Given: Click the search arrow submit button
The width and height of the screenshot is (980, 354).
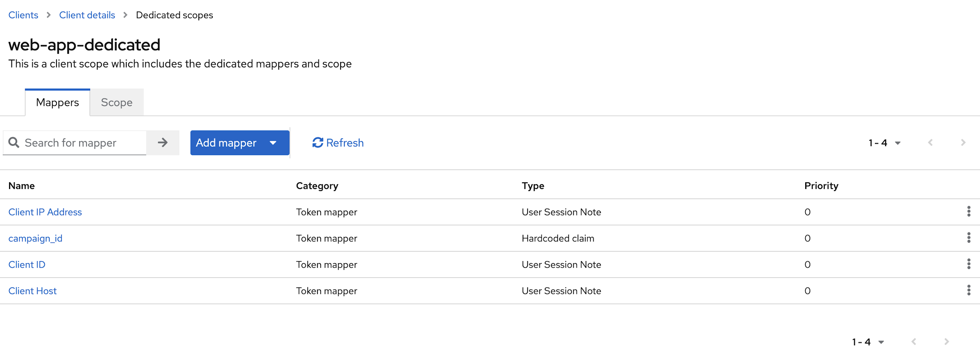Looking at the screenshot, I should tap(163, 143).
